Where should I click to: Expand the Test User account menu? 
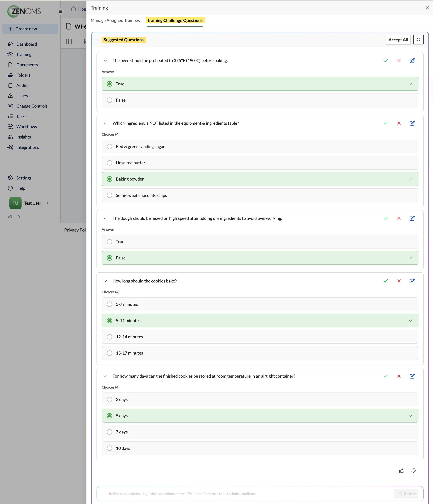[x=47, y=203]
